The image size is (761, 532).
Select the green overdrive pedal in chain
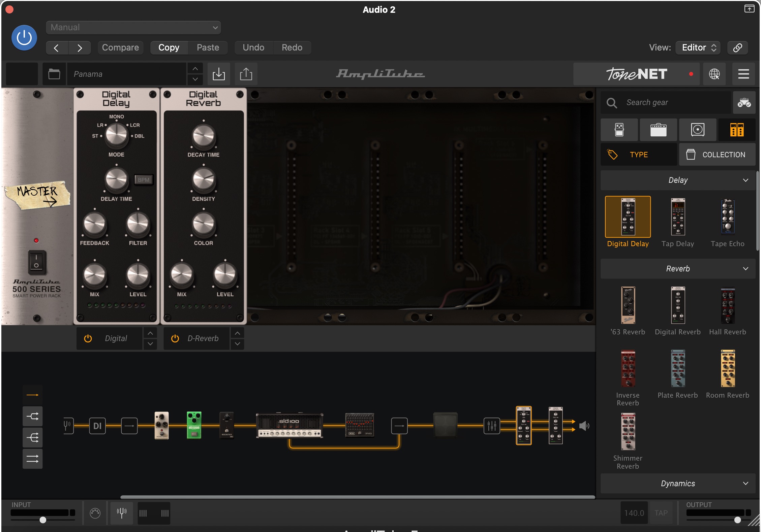(x=194, y=425)
